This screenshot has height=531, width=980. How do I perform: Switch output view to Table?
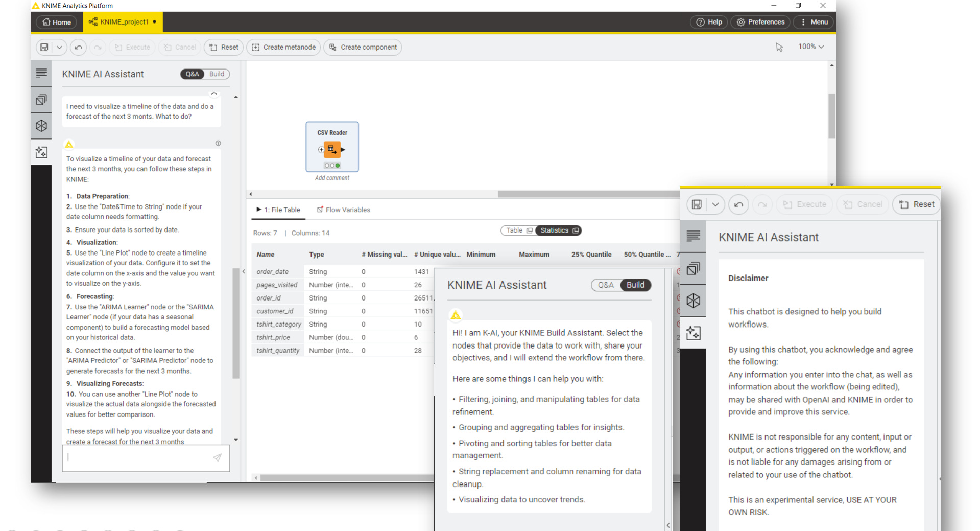(x=519, y=230)
